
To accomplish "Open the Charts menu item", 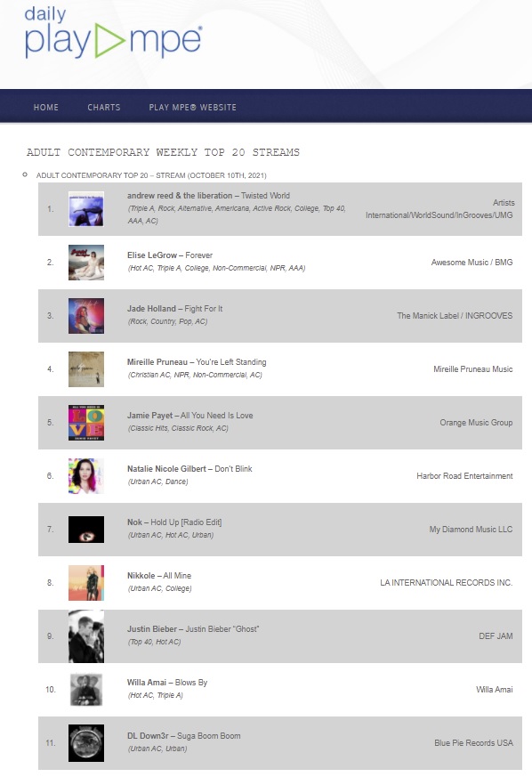I will (x=104, y=107).
